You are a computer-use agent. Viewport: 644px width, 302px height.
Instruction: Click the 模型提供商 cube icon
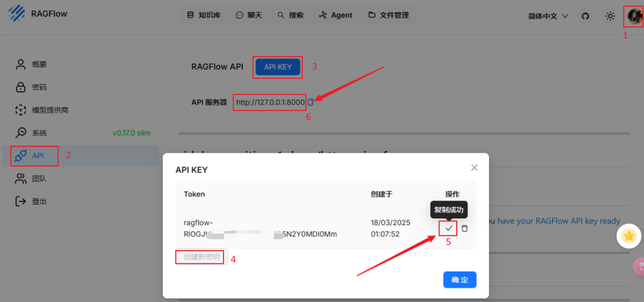20,110
